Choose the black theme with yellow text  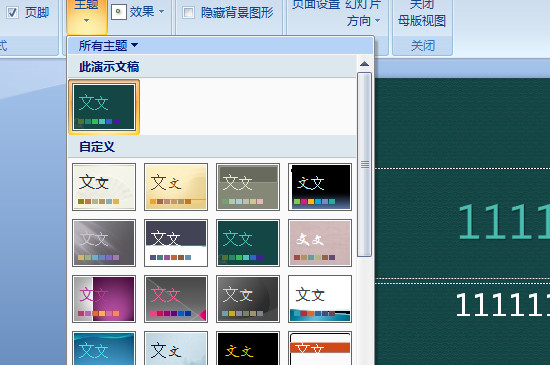point(248,348)
